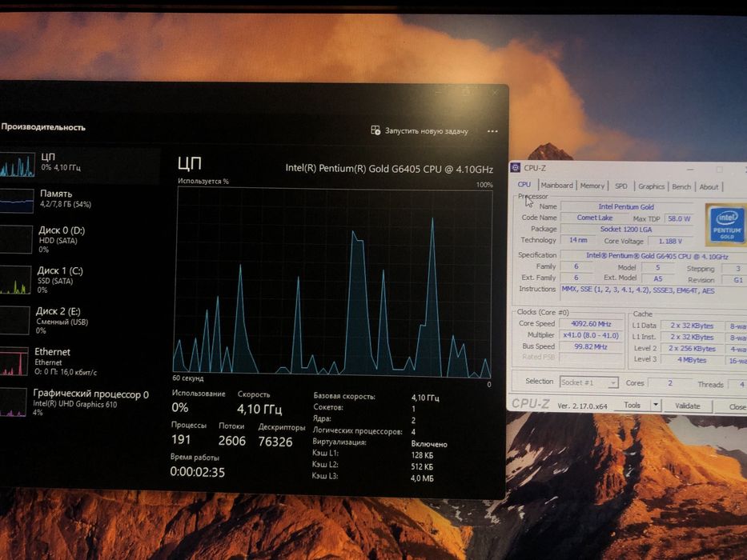Screen dimensions: 747x560
Task: Select the ЦП performance graph thumbnail
Action: (x=17, y=166)
